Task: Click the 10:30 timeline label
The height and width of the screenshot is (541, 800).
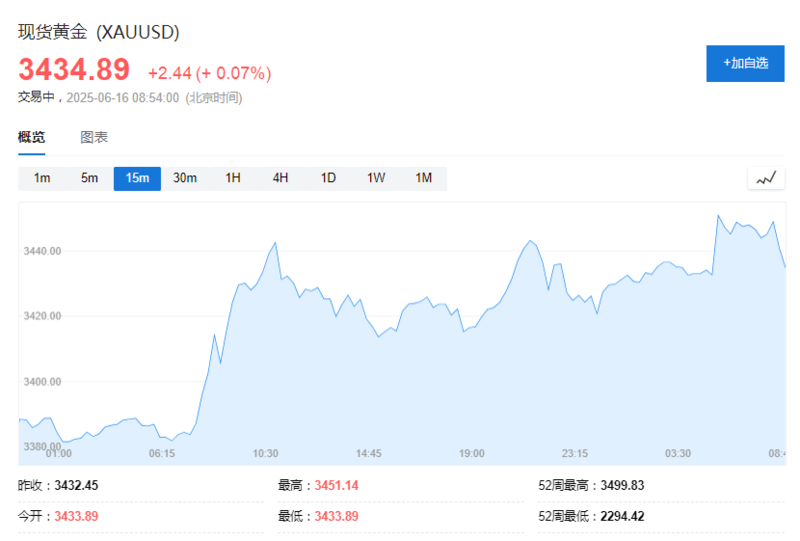Action: pyautogui.click(x=265, y=453)
